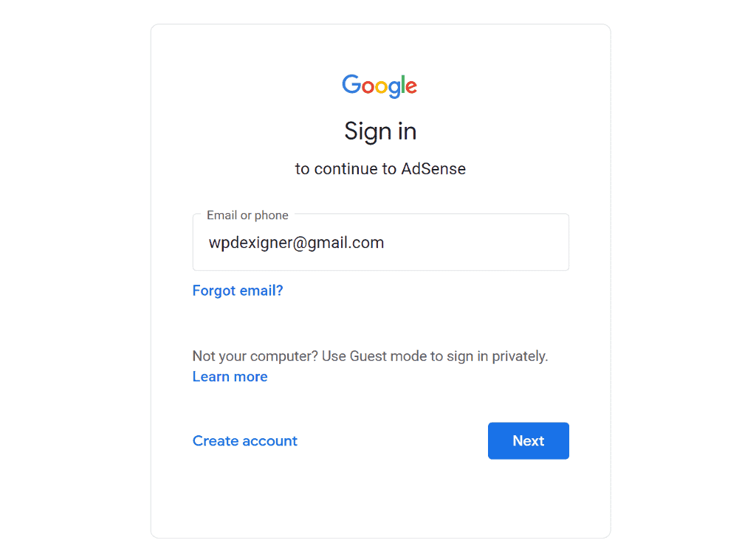Click the blue capital G in the logo
The width and height of the screenshot is (756, 557).
pos(351,85)
